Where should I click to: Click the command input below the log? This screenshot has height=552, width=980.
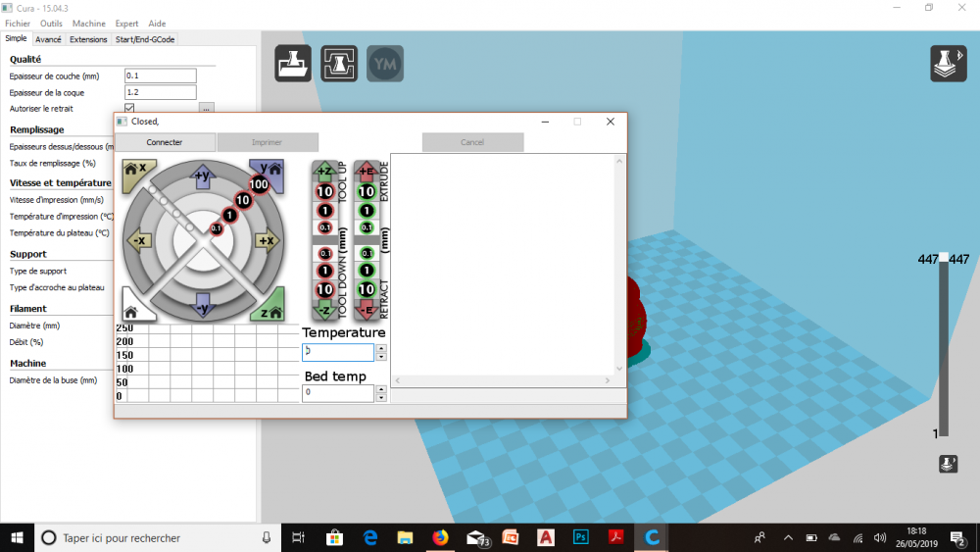[509, 396]
